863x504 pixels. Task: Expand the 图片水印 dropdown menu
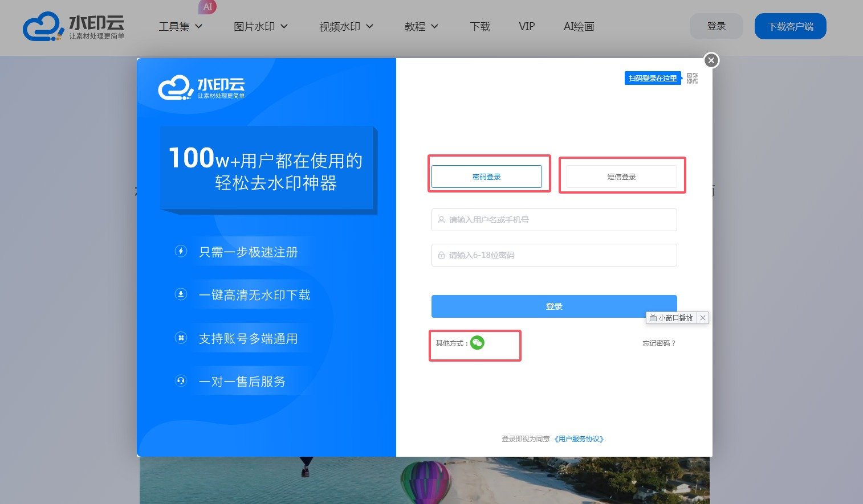[260, 27]
